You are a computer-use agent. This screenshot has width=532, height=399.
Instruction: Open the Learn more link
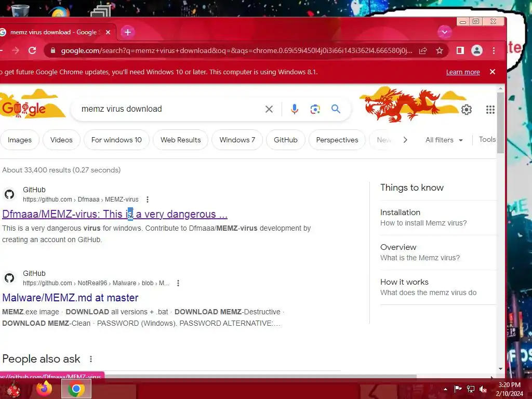[463, 72]
